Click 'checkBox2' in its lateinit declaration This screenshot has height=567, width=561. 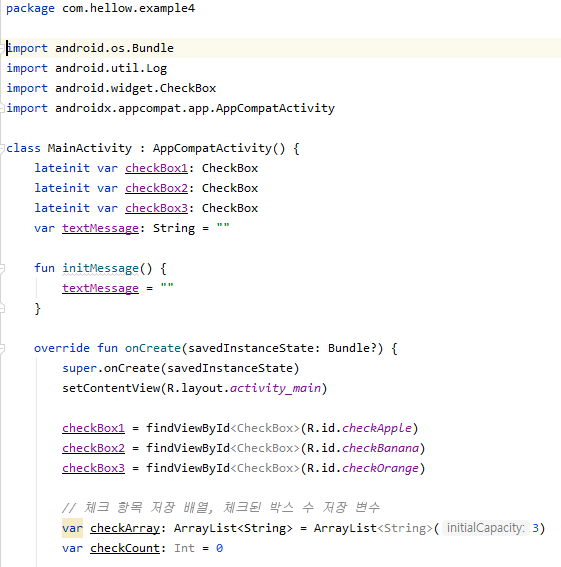pyautogui.click(x=157, y=188)
